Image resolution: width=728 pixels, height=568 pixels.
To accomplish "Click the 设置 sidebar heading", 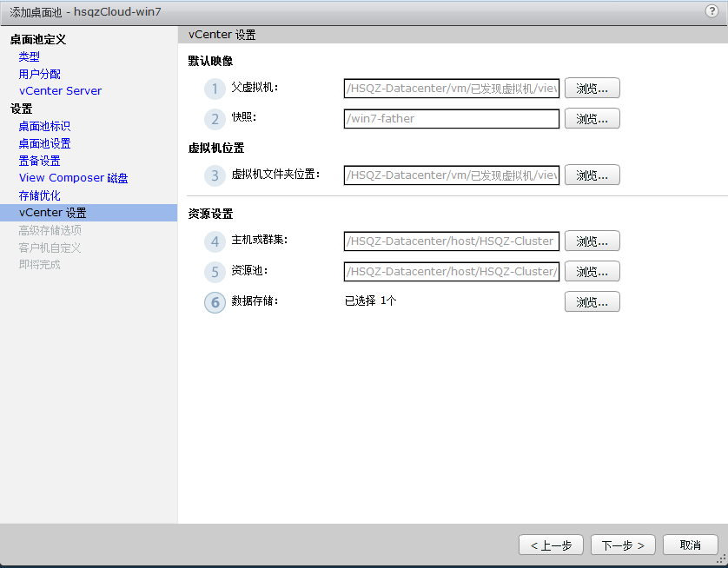I will tap(22, 109).
